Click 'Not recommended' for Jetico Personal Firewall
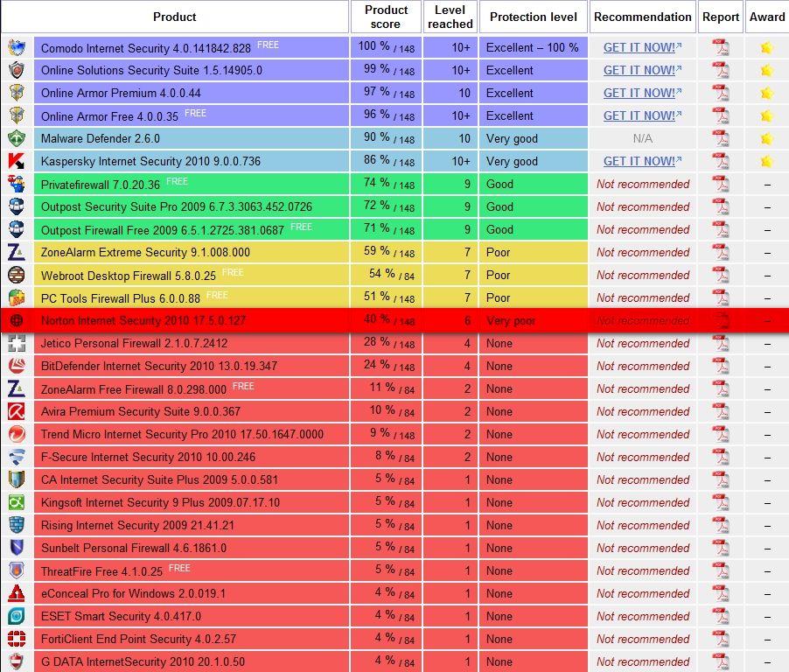Screen dimensions: 789x672 pos(643,343)
